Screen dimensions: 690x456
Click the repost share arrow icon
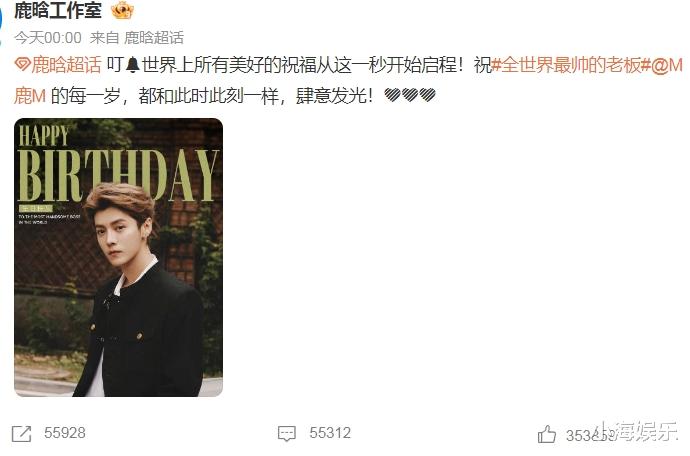point(21,434)
